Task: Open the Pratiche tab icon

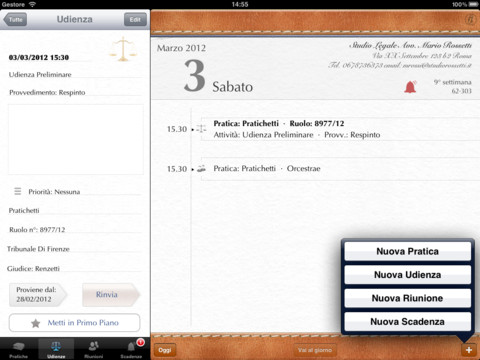Action: click(18, 348)
